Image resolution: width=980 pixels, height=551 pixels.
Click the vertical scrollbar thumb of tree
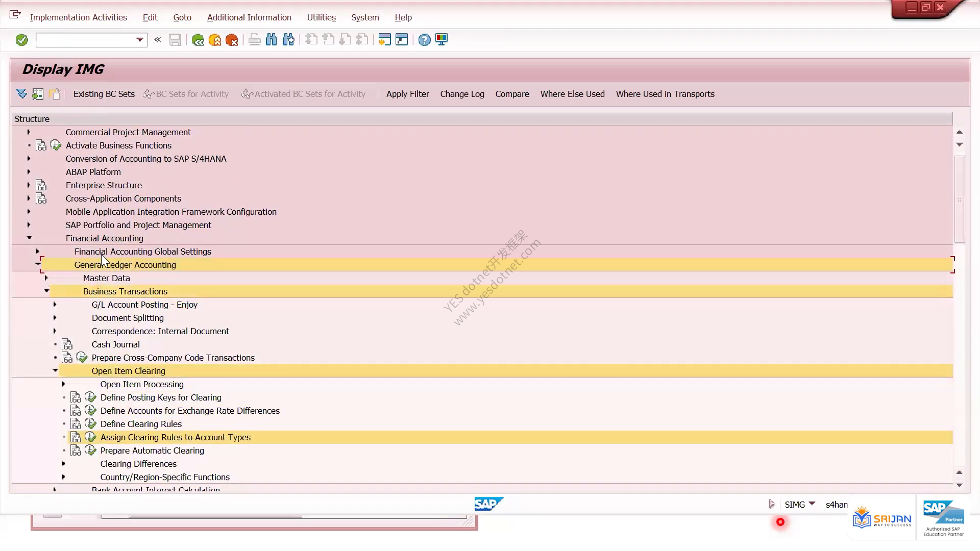click(x=960, y=199)
